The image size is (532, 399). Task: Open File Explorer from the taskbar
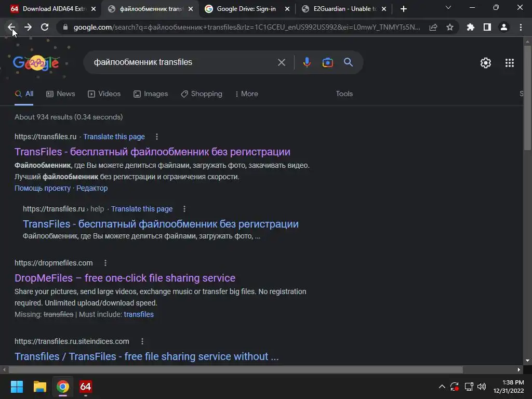[x=39, y=387]
